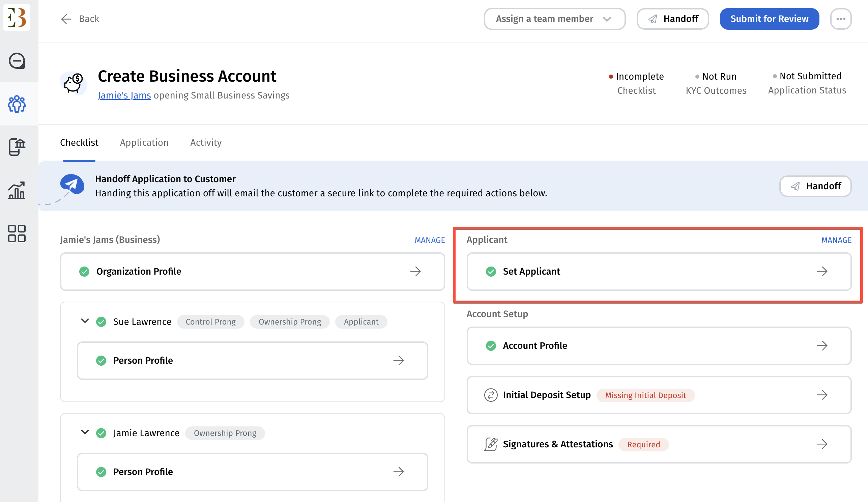Click the Submit for Review button
The image size is (868, 502).
coord(769,19)
